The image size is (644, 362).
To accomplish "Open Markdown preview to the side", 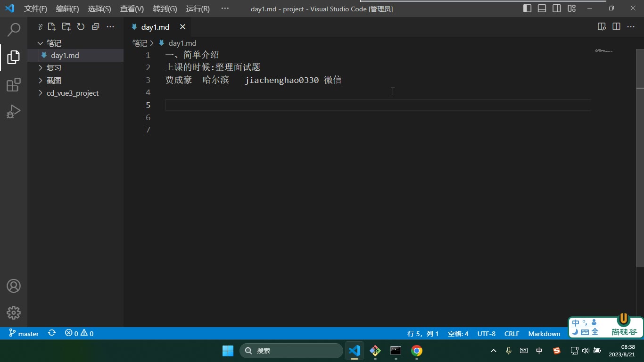I will (x=602, y=27).
